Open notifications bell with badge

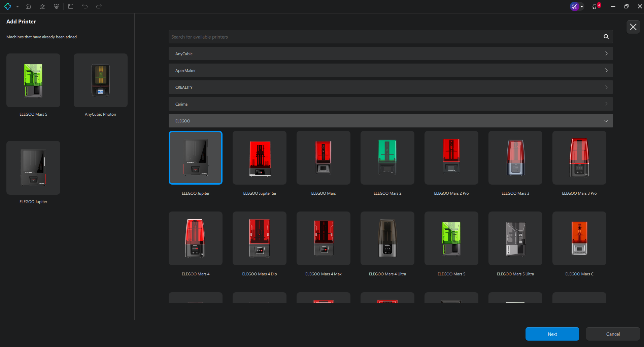(596, 6)
